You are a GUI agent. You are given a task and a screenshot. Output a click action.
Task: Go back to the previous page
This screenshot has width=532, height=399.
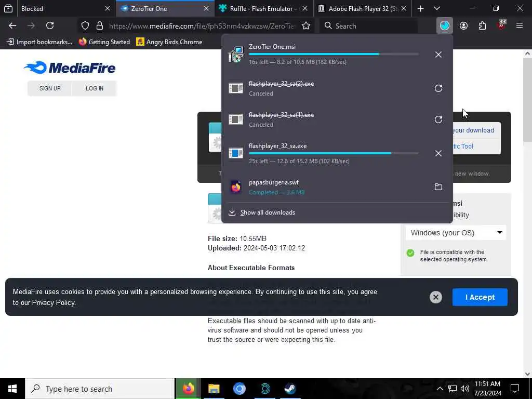coord(12,26)
